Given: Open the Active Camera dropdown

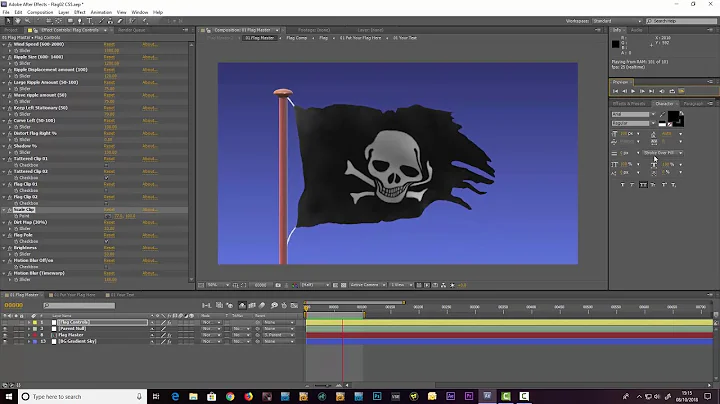Looking at the screenshot, I should (x=367, y=285).
